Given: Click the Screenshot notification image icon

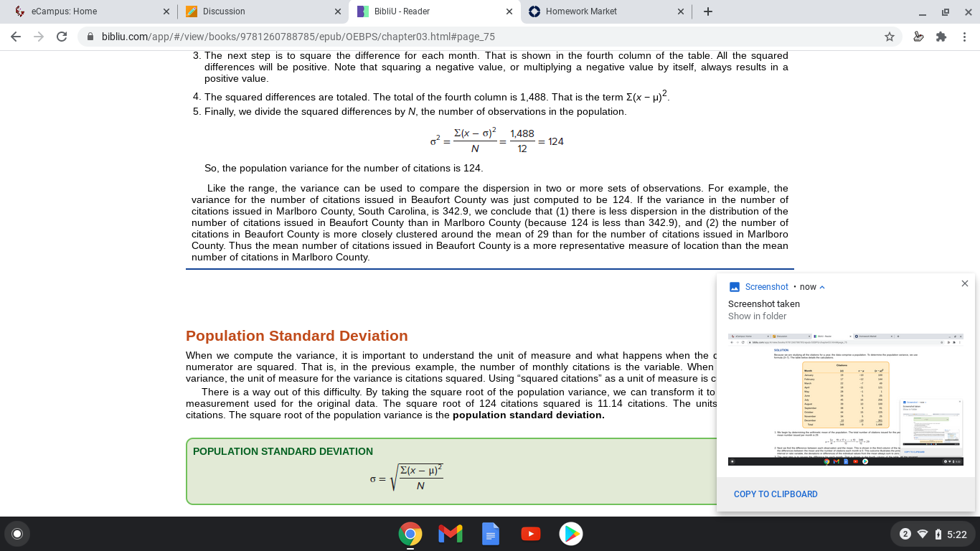Looking at the screenshot, I should click(734, 287).
